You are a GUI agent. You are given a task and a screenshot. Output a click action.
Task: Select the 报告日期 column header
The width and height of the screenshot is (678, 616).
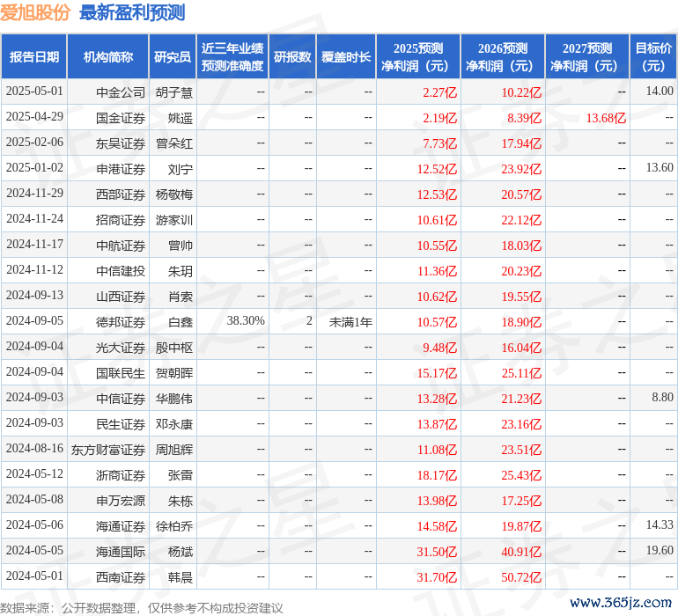click(33, 56)
